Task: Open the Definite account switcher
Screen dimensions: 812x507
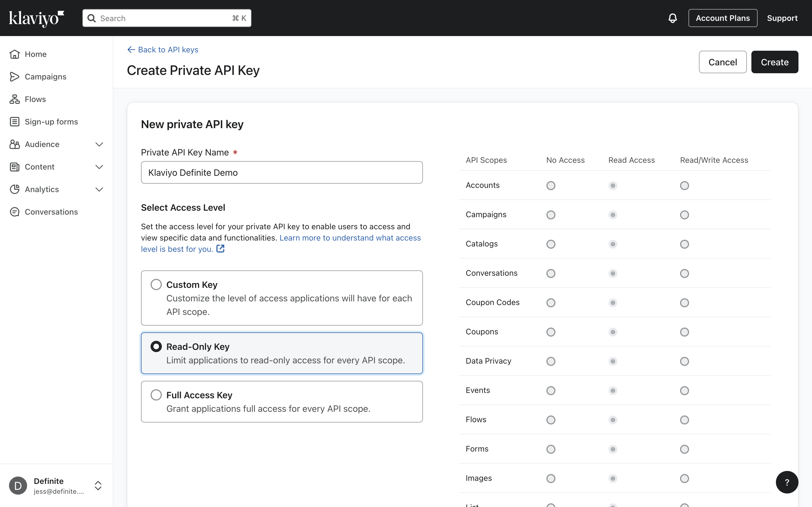Action: click(98, 485)
